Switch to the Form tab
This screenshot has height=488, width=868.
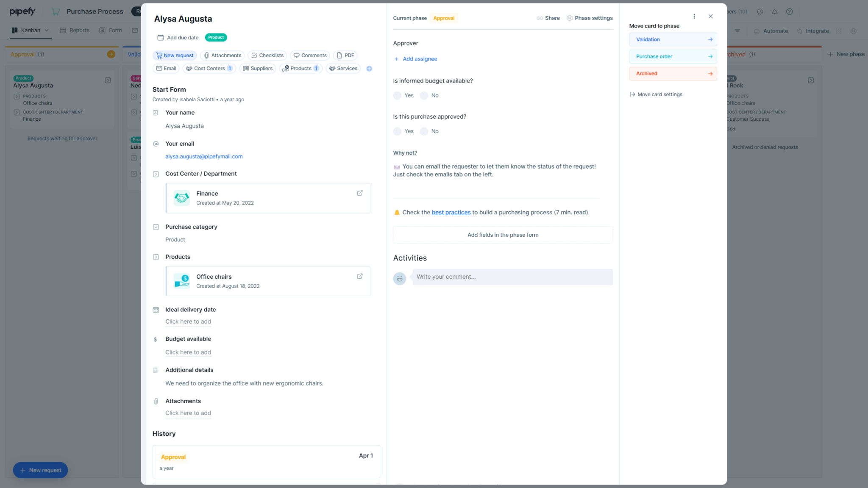tap(111, 30)
